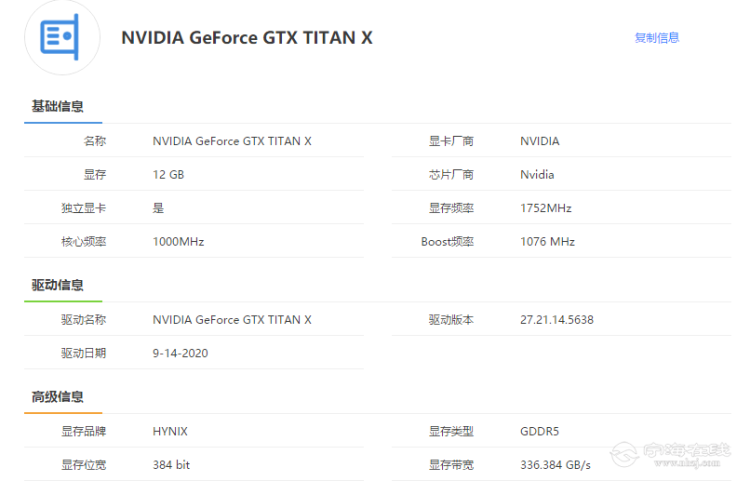Click the large NVIDIA GeForce GTX TITAN X heading
Viewport: 750px width, 481px height.
pyautogui.click(x=247, y=38)
